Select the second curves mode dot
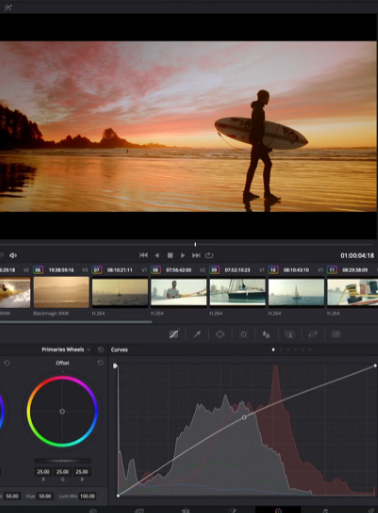Screen dimensions: 378x513 coord(281,350)
